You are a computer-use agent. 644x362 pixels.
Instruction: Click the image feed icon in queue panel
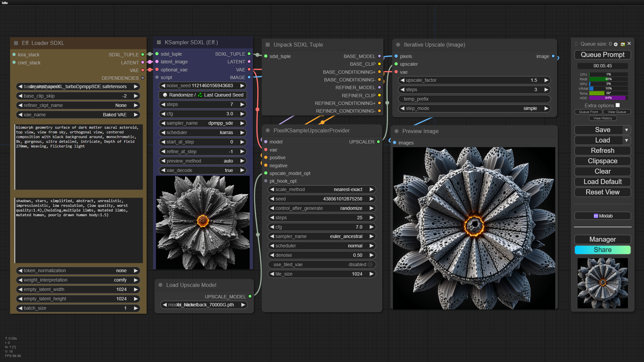point(623,44)
